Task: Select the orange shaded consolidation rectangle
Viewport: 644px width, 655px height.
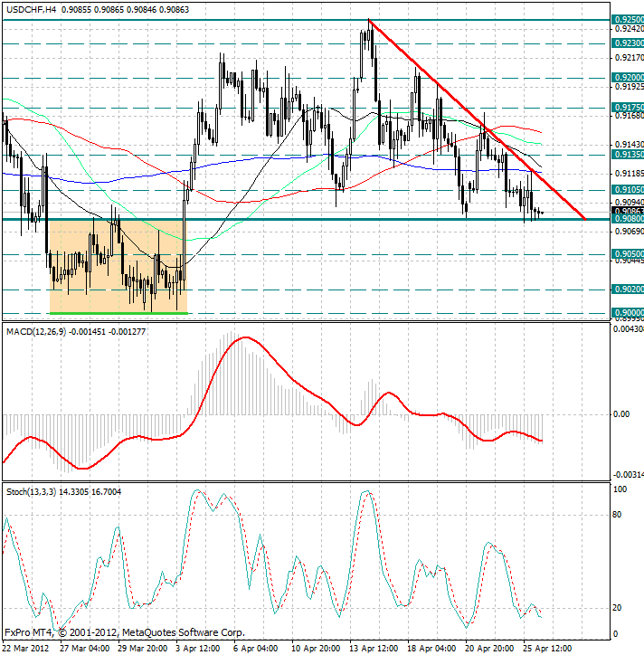Action: [x=118, y=267]
